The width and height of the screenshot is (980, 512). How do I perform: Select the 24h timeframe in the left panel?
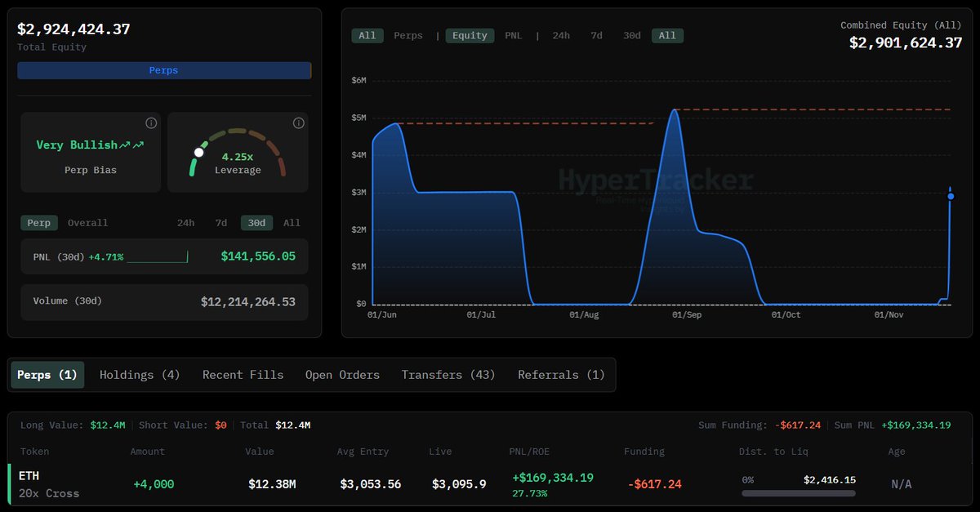[x=185, y=222]
